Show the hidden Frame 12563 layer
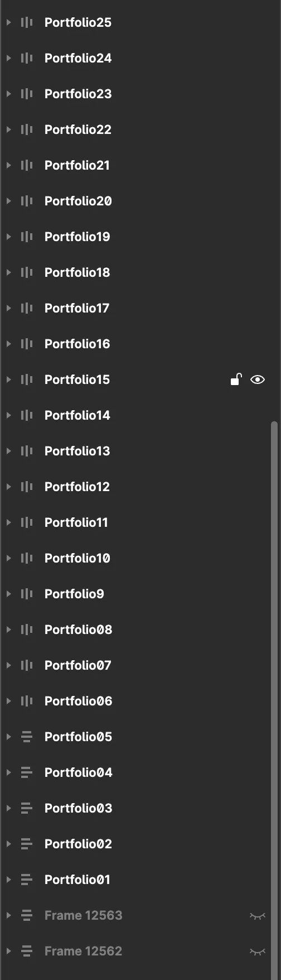This screenshot has height=980, width=281. tap(258, 916)
